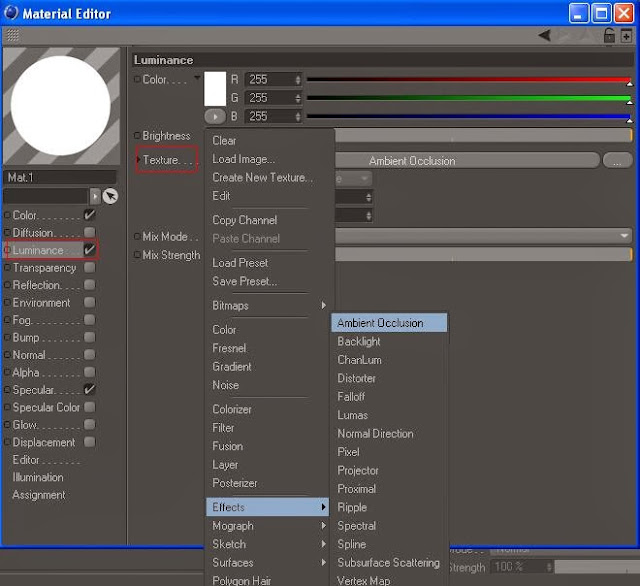Open the Assignment page

pos(39,495)
